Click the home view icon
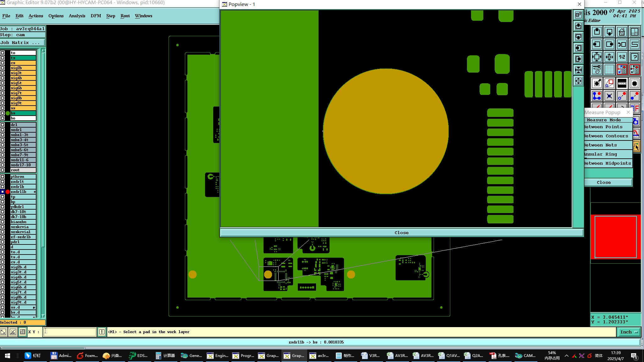 (622, 32)
